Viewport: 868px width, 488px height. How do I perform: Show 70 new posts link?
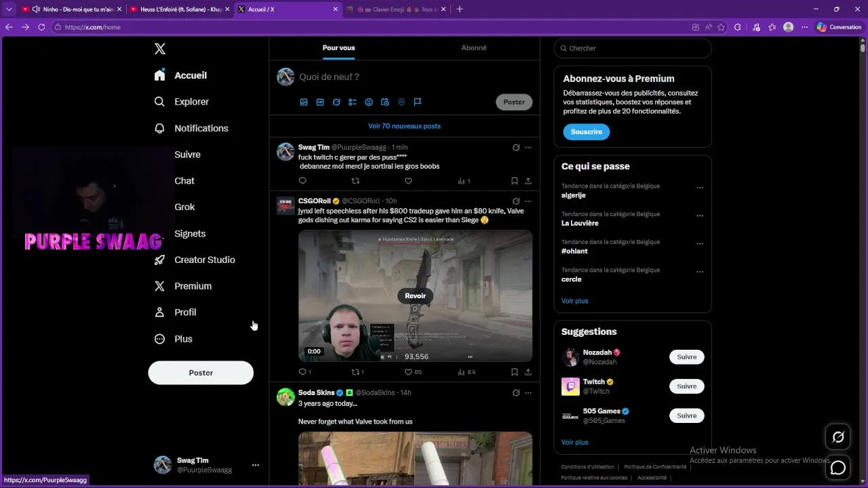point(404,126)
